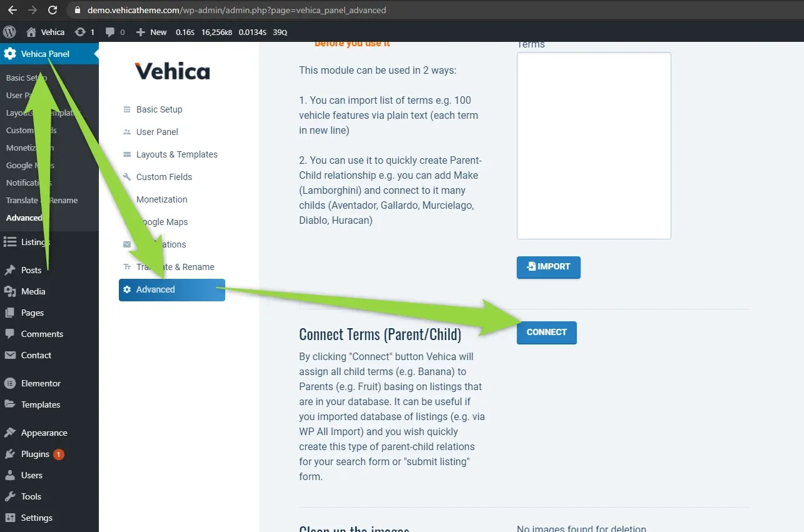
Task: Focus the browser address bar URL
Action: pyautogui.click(x=237, y=10)
